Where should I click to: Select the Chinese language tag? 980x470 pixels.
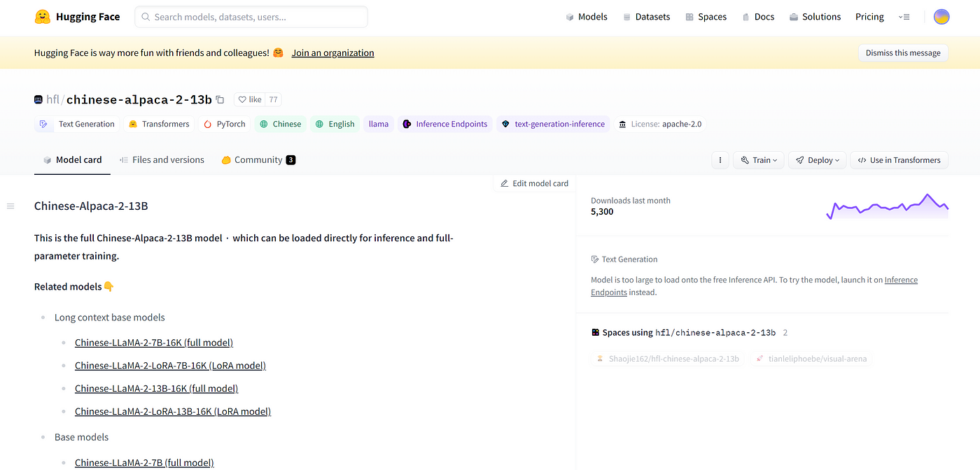(x=280, y=124)
